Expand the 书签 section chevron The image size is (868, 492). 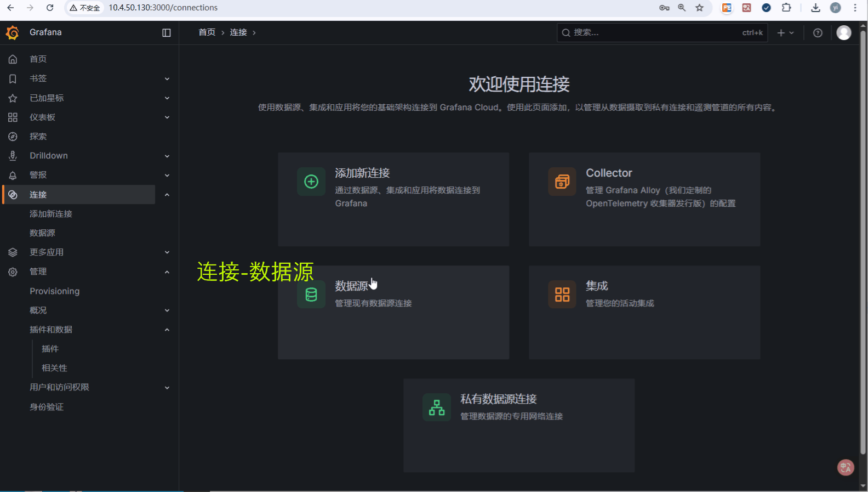tap(167, 79)
